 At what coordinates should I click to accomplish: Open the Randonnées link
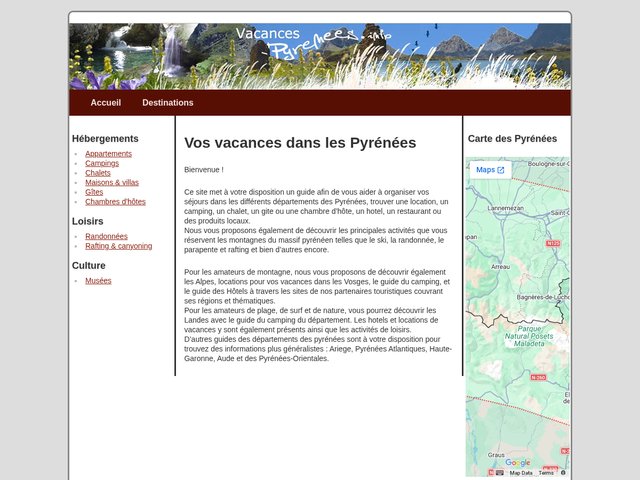click(x=107, y=236)
